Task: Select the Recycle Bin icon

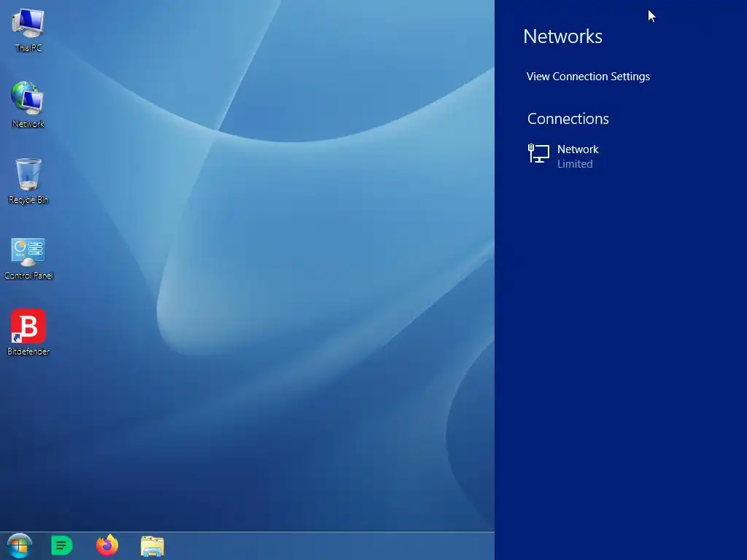Action: tap(28, 182)
